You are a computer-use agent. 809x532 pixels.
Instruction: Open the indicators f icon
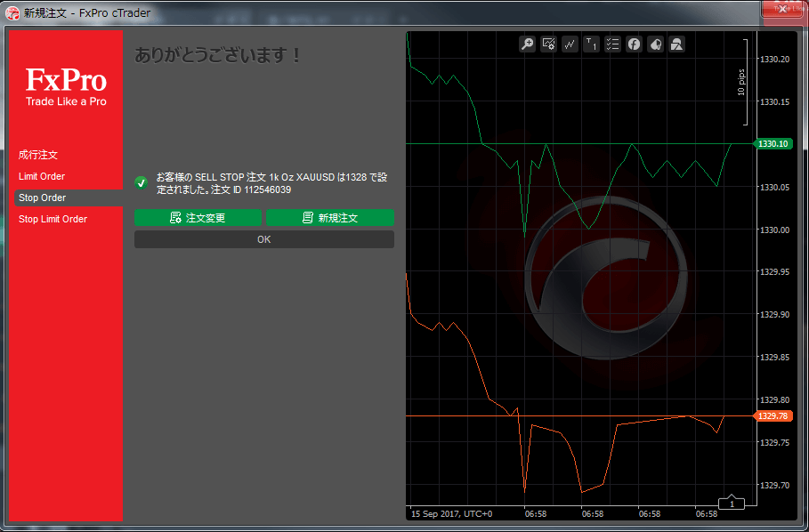(634, 44)
